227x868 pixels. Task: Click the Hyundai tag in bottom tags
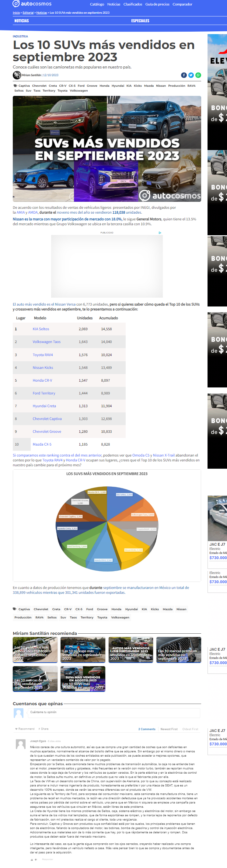tap(131, 609)
